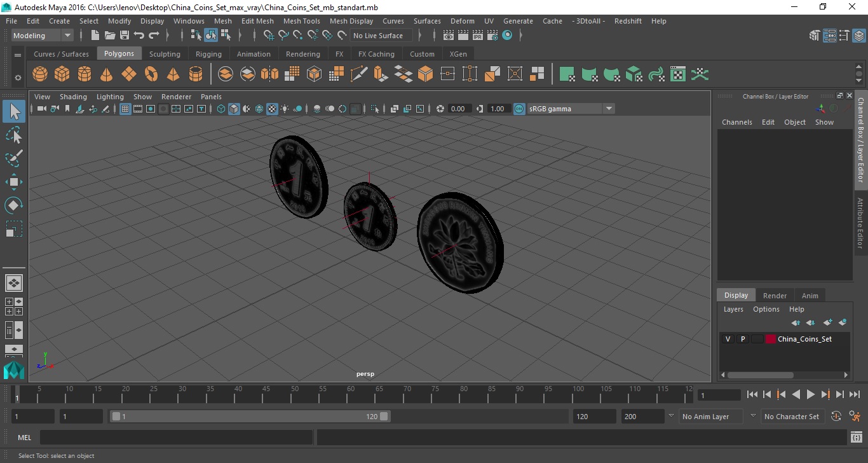Toggle visibility V of China_Coins_Set layer
The width and height of the screenshot is (868, 463).
tap(728, 339)
